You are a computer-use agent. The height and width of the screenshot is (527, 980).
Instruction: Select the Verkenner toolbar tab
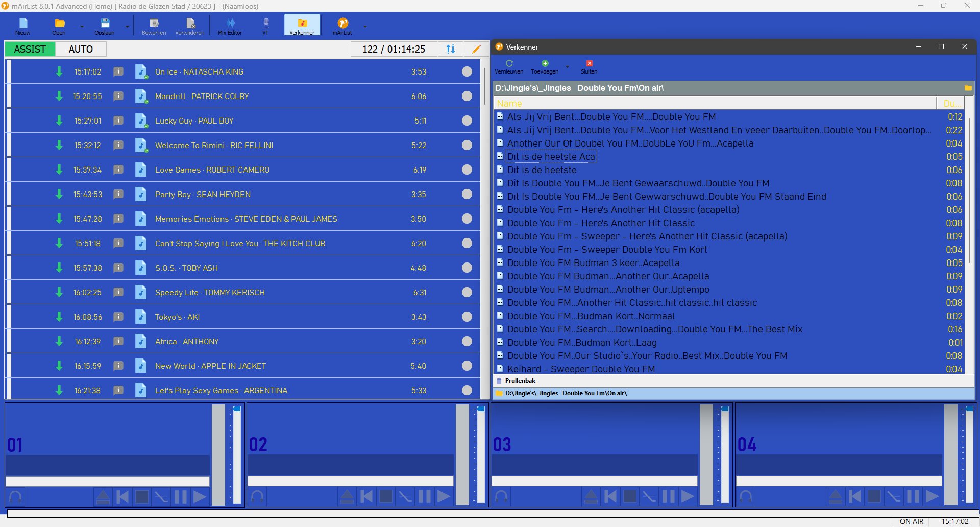(302, 25)
